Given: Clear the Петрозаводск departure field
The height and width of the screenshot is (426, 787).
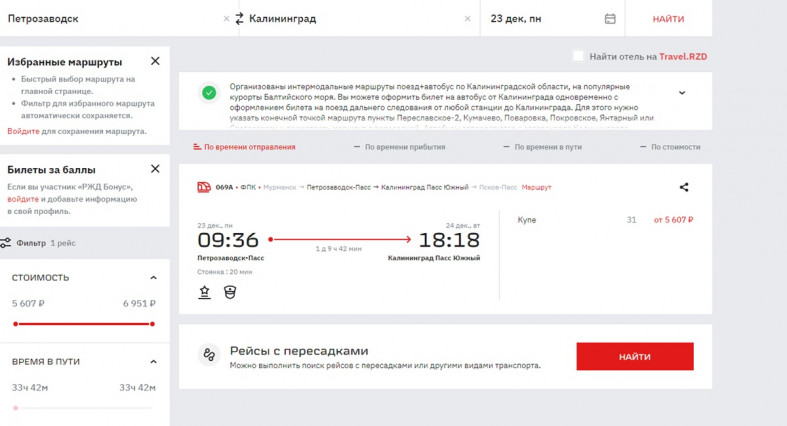Looking at the screenshot, I should pos(226,19).
